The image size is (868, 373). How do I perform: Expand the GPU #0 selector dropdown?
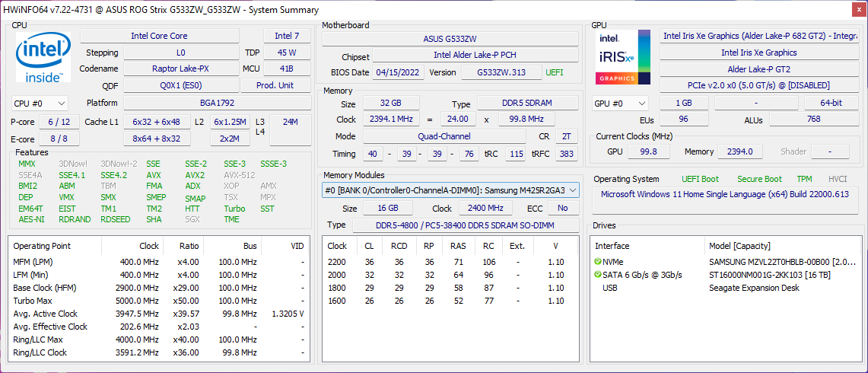620,104
